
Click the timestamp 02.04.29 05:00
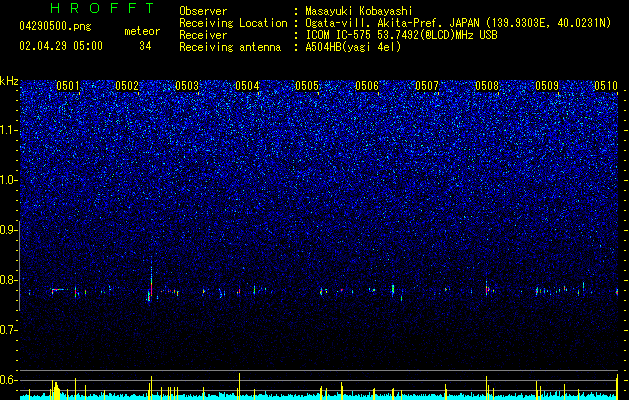pyautogui.click(x=61, y=46)
